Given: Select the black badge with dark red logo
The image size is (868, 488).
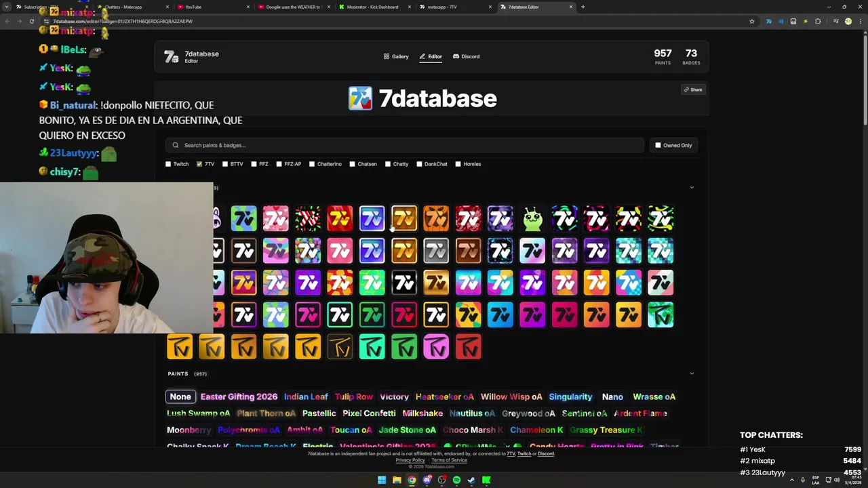Looking at the screenshot, I should [x=404, y=314].
